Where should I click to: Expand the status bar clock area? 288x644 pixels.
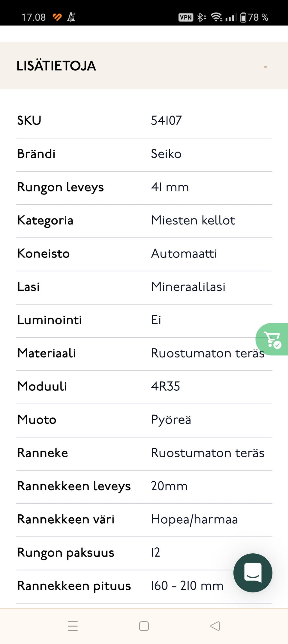33,17
